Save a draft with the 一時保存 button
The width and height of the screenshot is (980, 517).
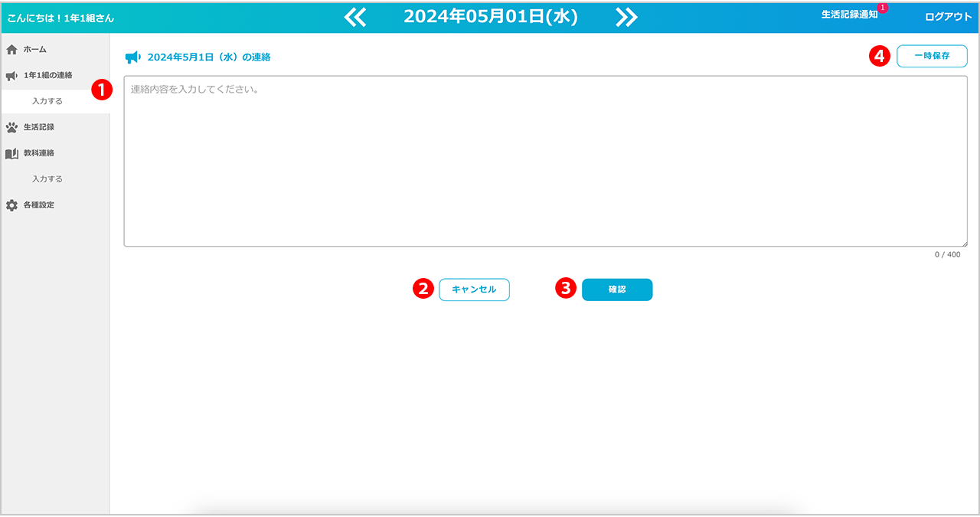coord(932,57)
